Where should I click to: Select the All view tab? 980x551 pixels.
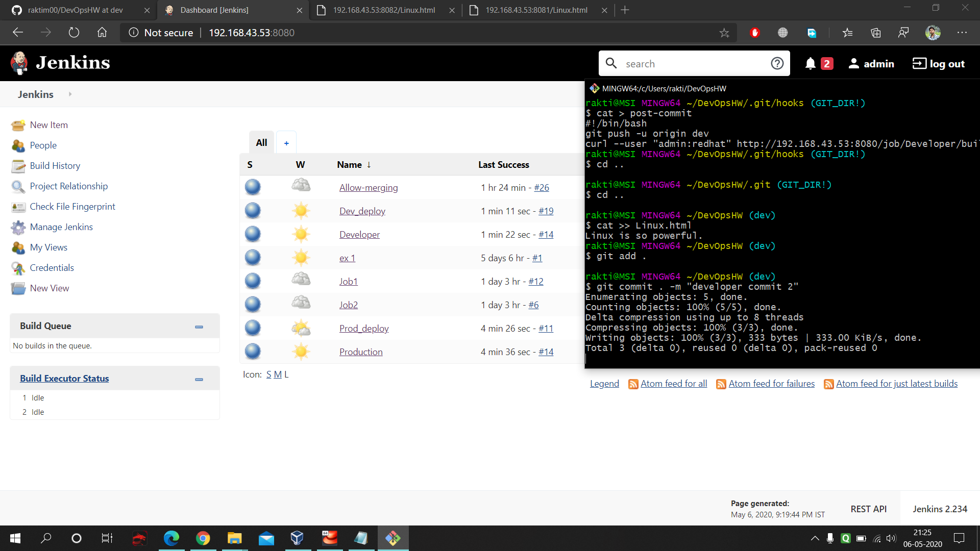[261, 143]
